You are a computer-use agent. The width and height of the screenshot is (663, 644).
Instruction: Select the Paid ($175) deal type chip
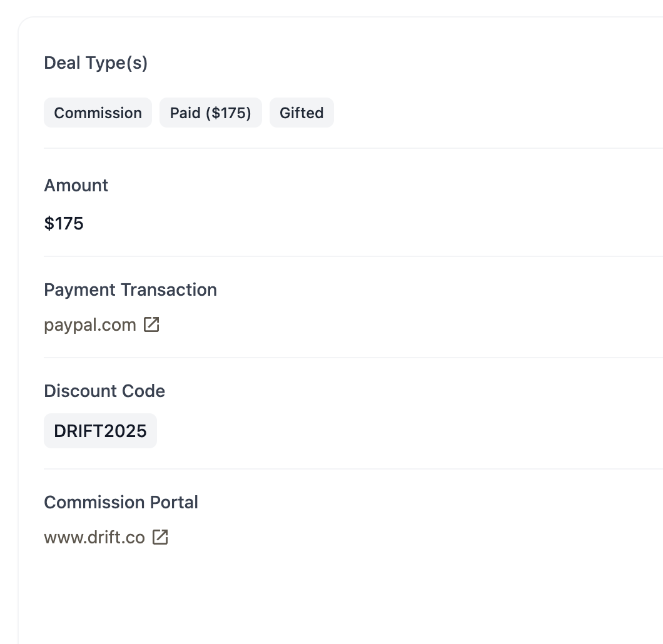(211, 113)
